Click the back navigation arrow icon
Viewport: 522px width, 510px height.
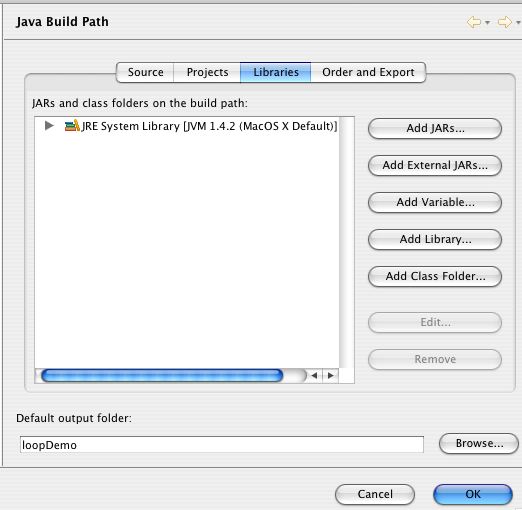pyautogui.click(x=474, y=22)
